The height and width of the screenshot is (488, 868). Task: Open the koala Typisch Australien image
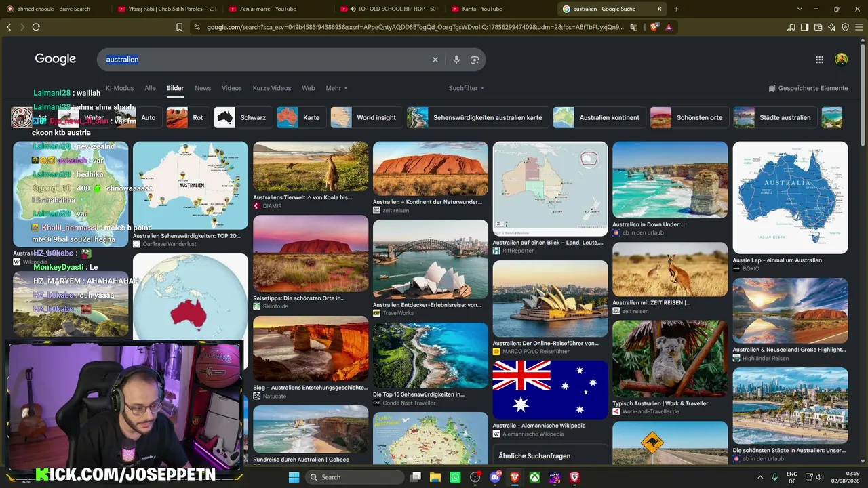point(670,359)
